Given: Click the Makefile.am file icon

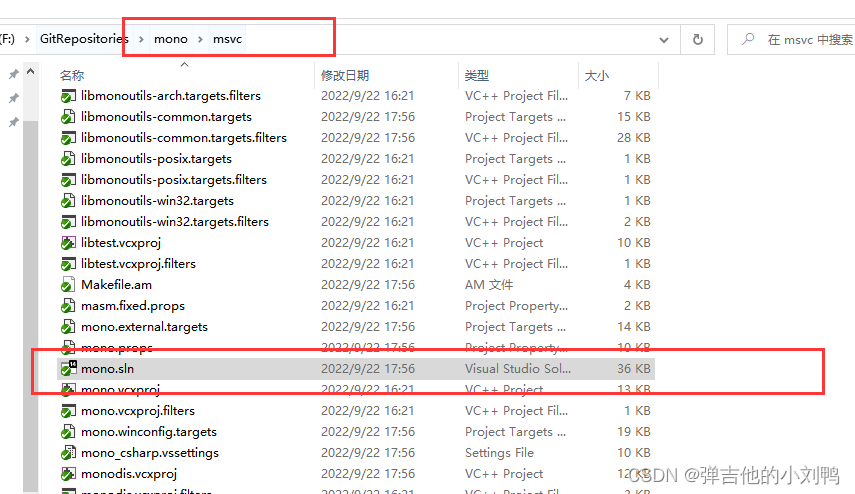Looking at the screenshot, I should [x=68, y=285].
